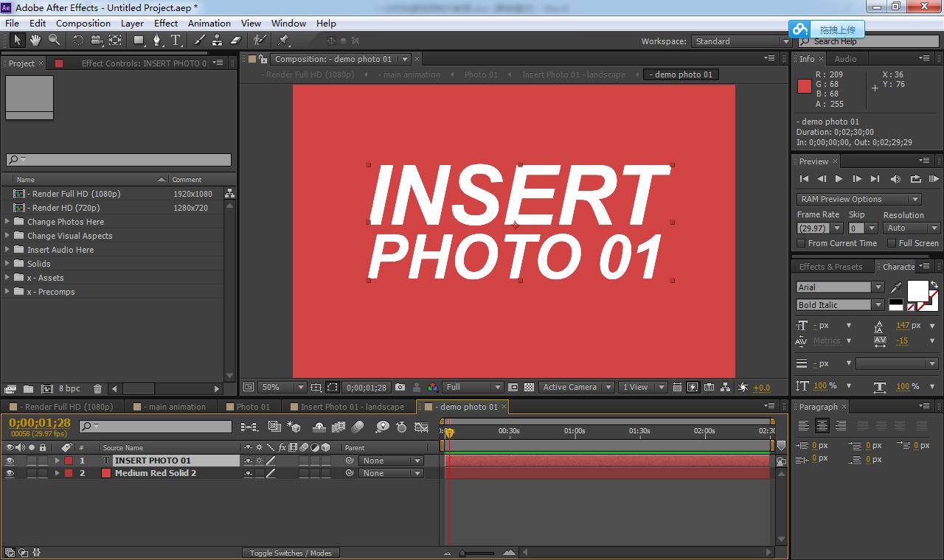Click the Take Snapshot camera icon
The width and height of the screenshot is (944, 560).
coord(400,387)
